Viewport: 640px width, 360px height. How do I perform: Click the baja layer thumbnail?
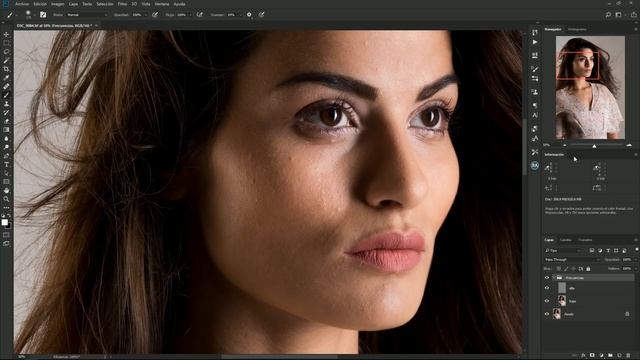(562, 301)
